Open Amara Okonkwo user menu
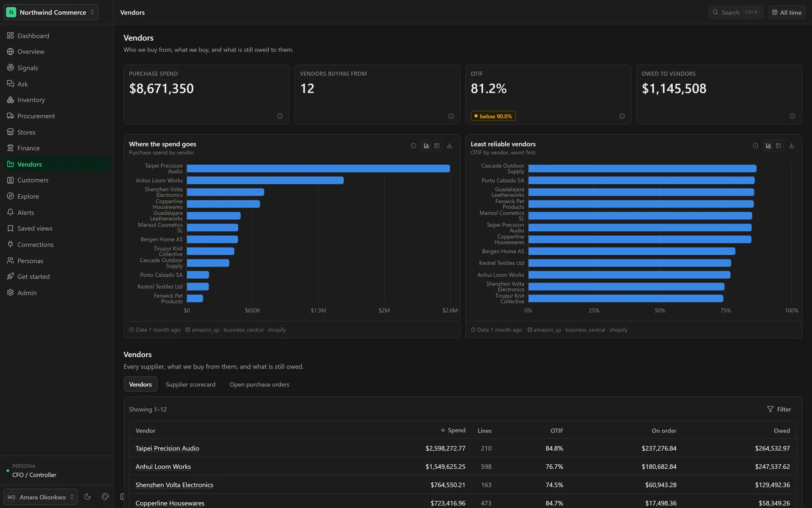The height and width of the screenshot is (508, 812). tap(41, 497)
